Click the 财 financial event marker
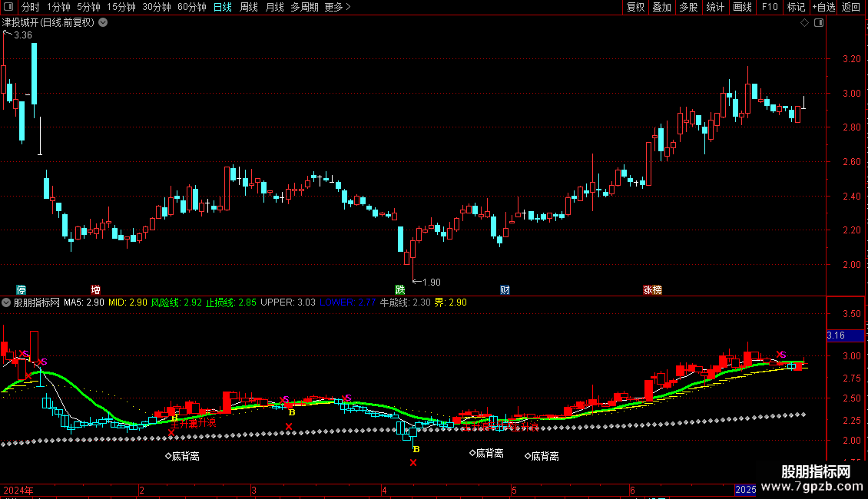The image size is (868, 499). pyautogui.click(x=505, y=290)
